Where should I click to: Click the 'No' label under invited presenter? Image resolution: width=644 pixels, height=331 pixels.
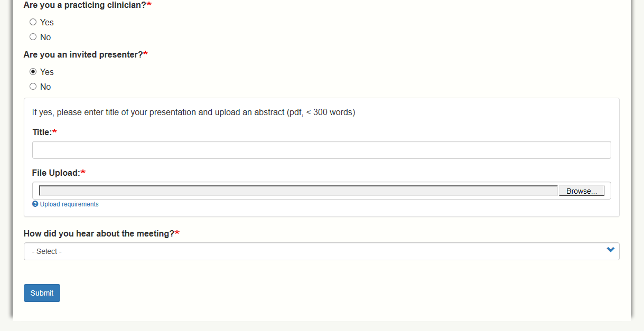click(45, 87)
